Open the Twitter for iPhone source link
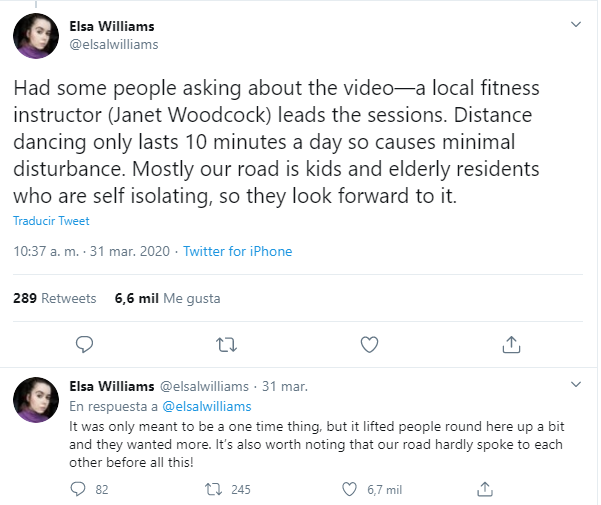 237,251
